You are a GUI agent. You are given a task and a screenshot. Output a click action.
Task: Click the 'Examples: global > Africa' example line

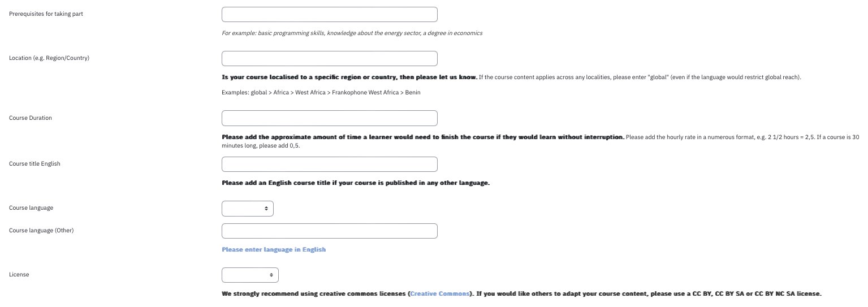321,92
